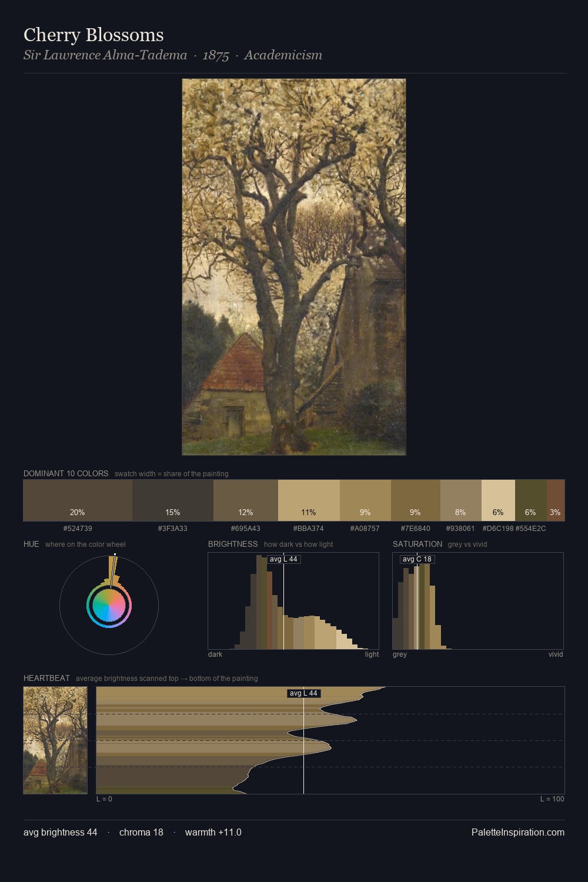The height and width of the screenshot is (882, 588).
Task: Select the hex label #695A43
Action: click(246, 529)
